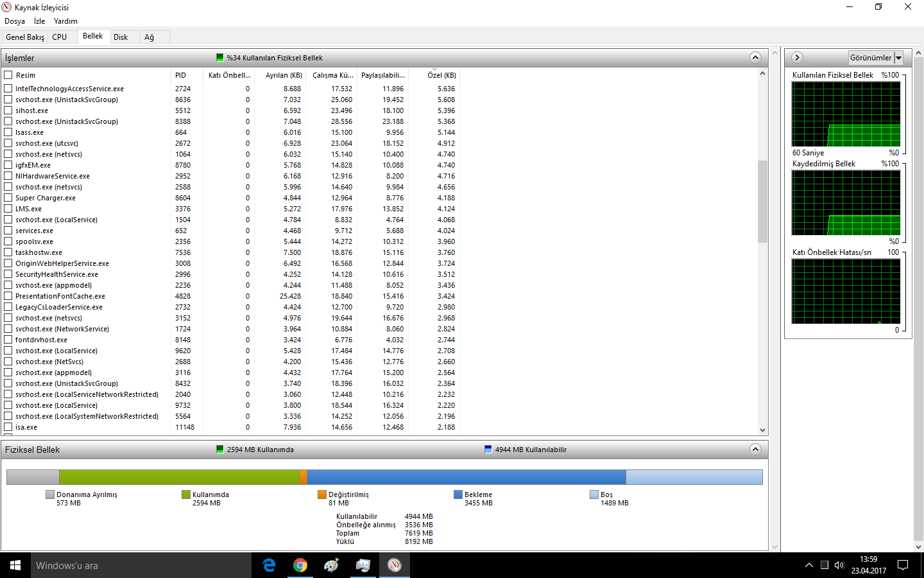This screenshot has width=924, height=578.
Task: Click the battery icon in the system tray
Action: pos(825,565)
